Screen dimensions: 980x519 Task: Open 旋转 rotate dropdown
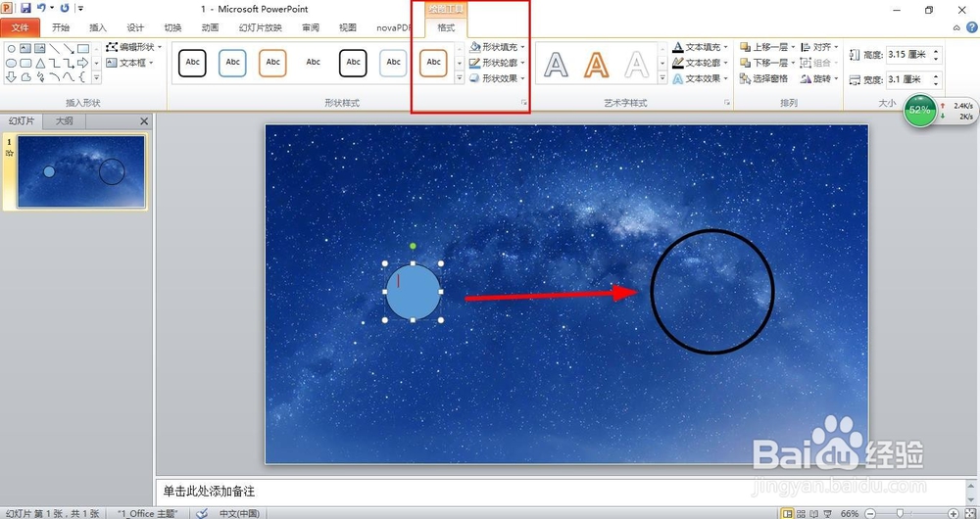pyautogui.click(x=819, y=78)
